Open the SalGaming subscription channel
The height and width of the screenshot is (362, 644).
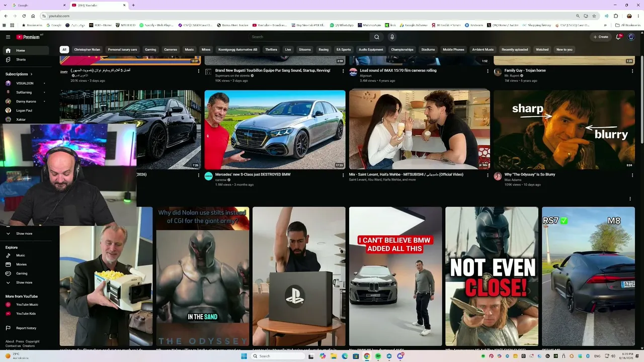(25, 92)
